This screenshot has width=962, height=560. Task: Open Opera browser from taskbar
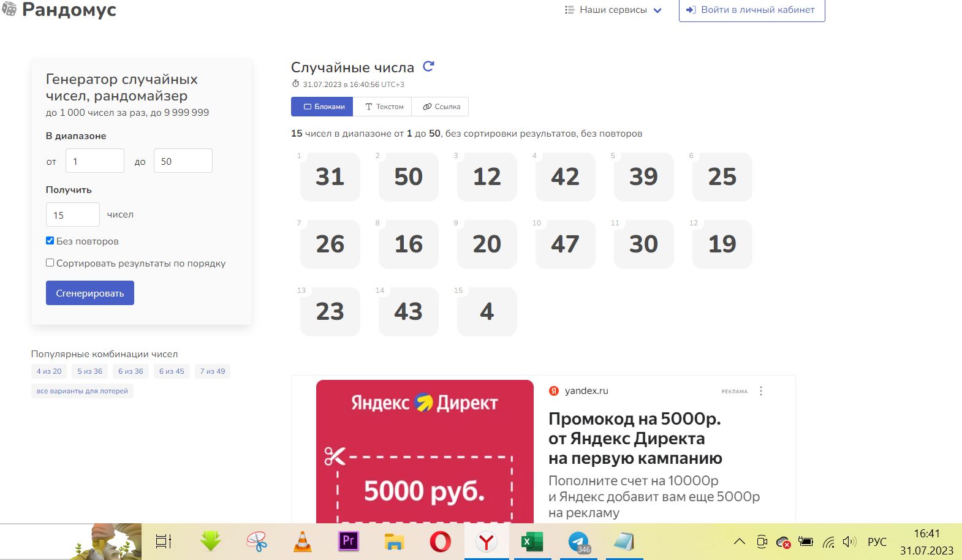click(x=440, y=542)
